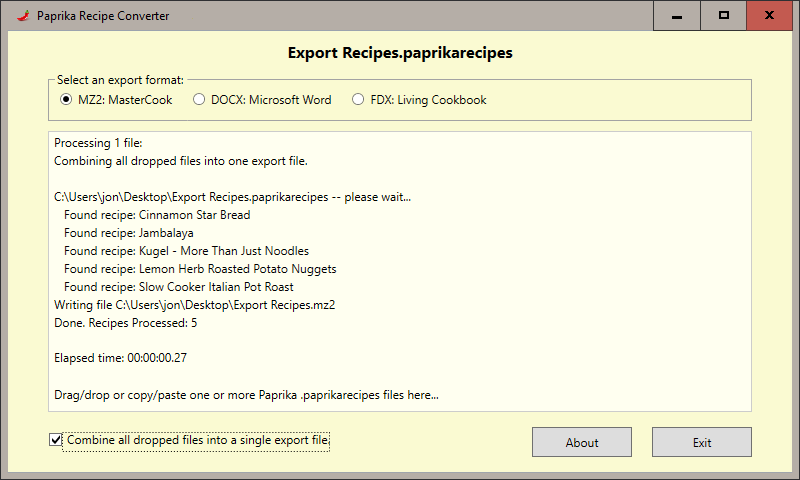800x480 pixels.
Task: Minimize the Paprika Recipe Converter window
Action: [679, 16]
